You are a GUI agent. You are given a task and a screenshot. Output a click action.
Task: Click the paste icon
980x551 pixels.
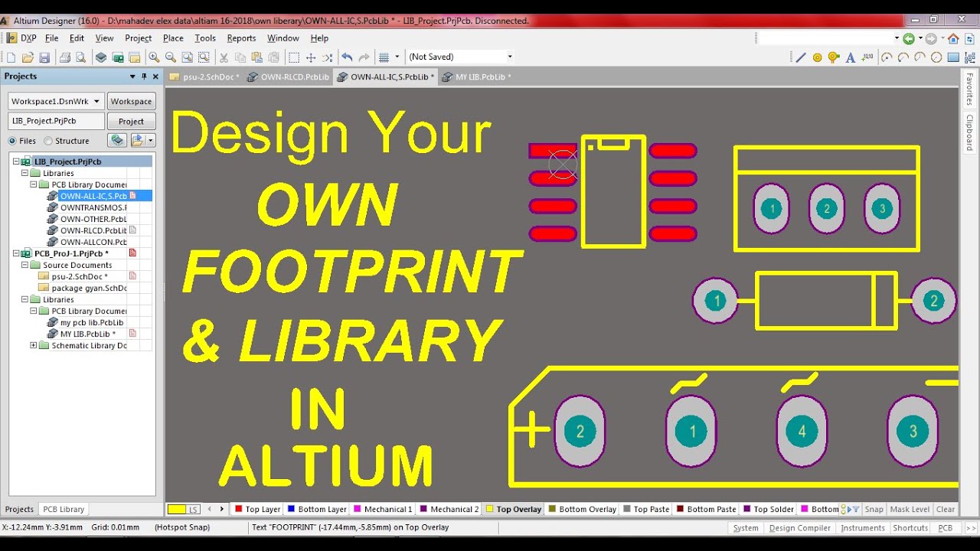point(257,57)
